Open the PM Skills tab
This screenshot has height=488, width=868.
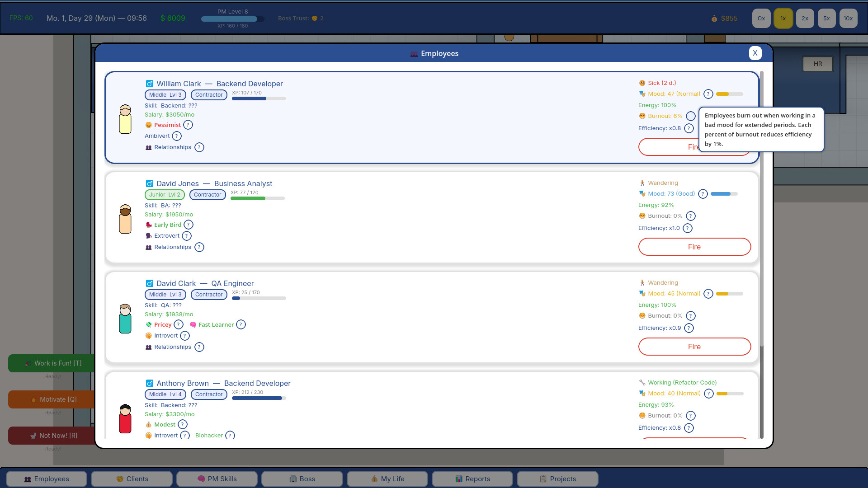[217, 479]
